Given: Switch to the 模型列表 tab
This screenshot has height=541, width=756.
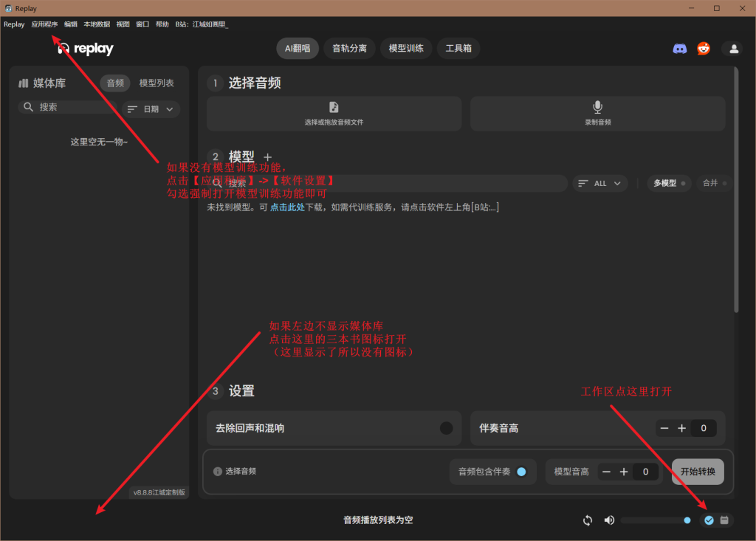Looking at the screenshot, I should pos(156,83).
